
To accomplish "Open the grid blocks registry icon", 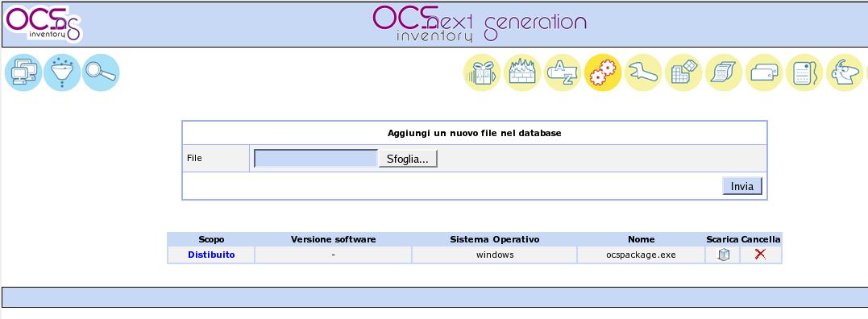I will [683, 72].
